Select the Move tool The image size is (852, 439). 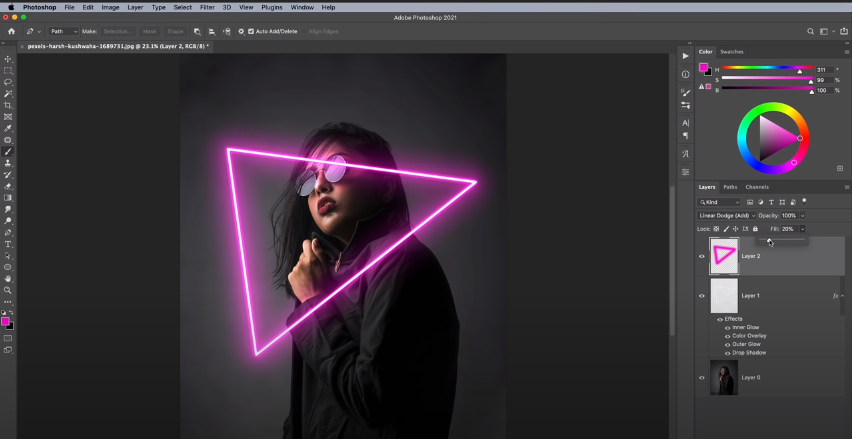click(x=8, y=59)
